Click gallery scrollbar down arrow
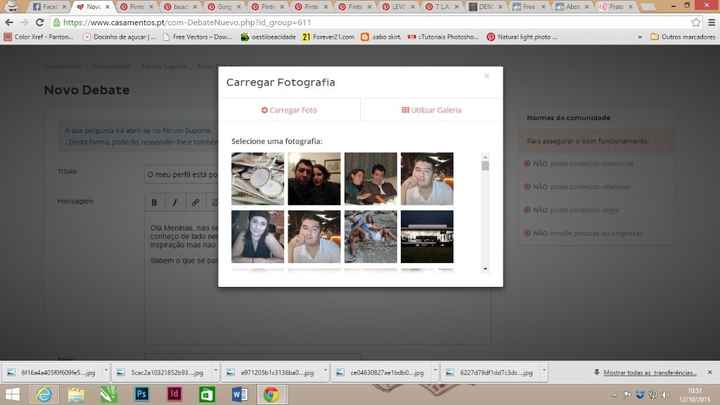The width and height of the screenshot is (720, 405). click(485, 269)
